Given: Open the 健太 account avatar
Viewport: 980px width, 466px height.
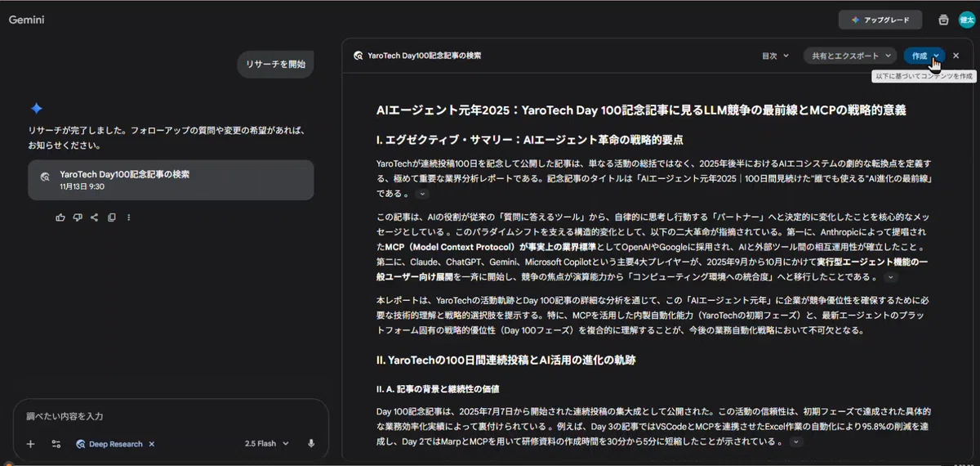Looking at the screenshot, I should [967, 20].
